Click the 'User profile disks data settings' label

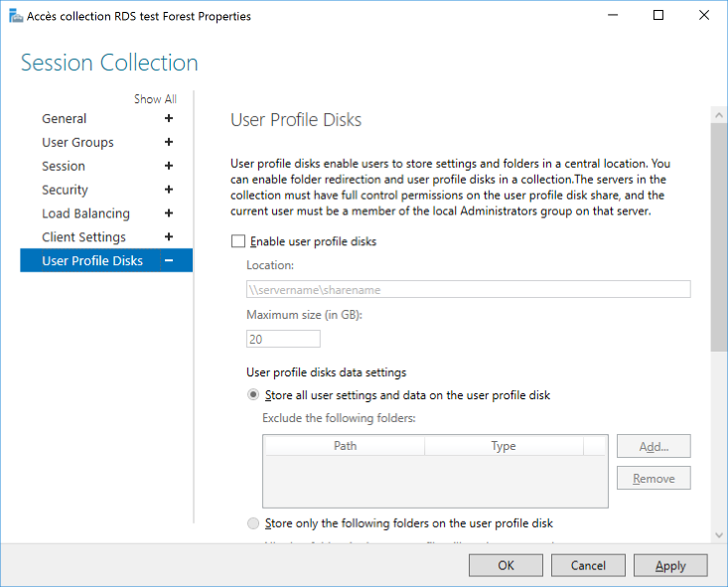point(326,372)
